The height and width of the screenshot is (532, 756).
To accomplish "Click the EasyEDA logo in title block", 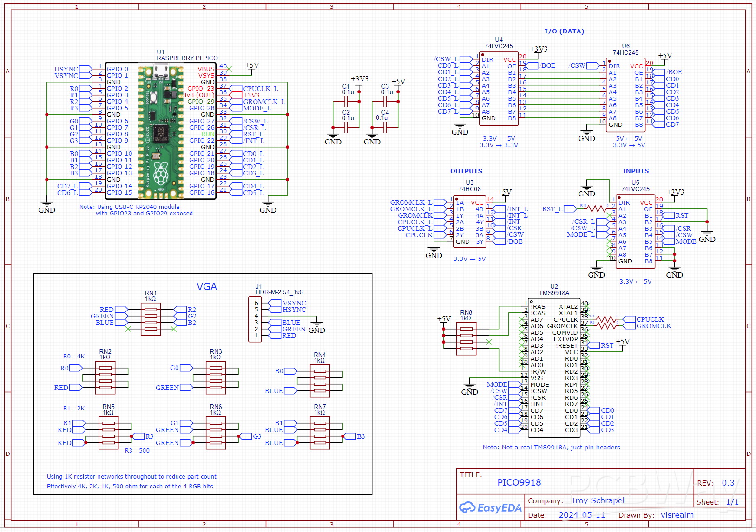I will coord(491,508).
